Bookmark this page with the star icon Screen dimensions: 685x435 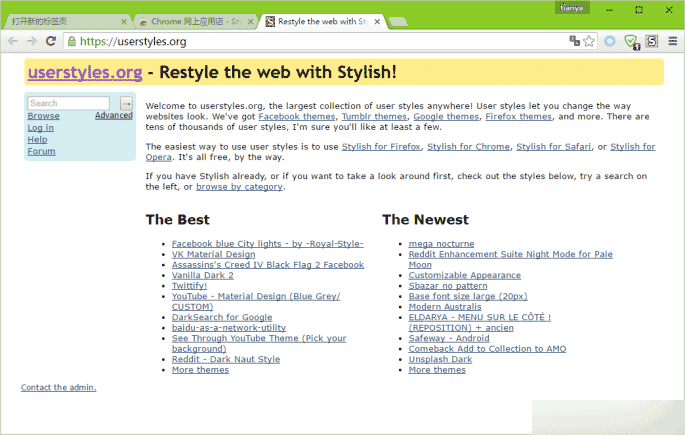click(590, 41)
